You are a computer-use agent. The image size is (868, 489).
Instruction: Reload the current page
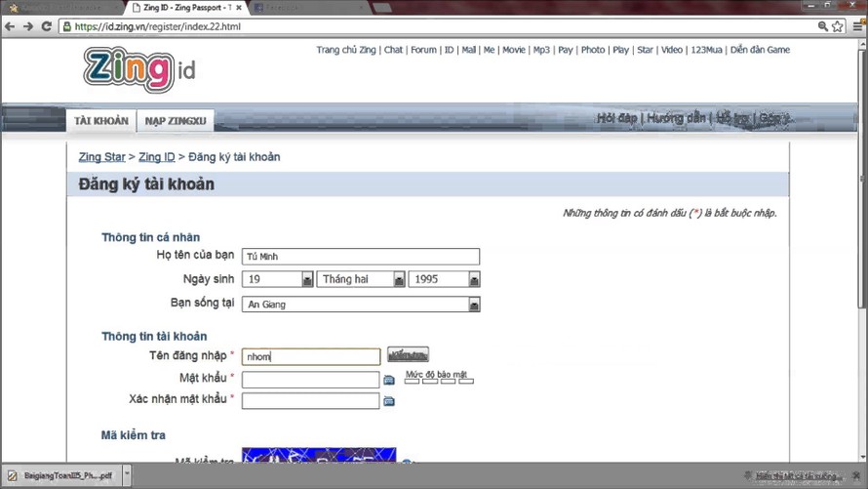click(46, 26)
